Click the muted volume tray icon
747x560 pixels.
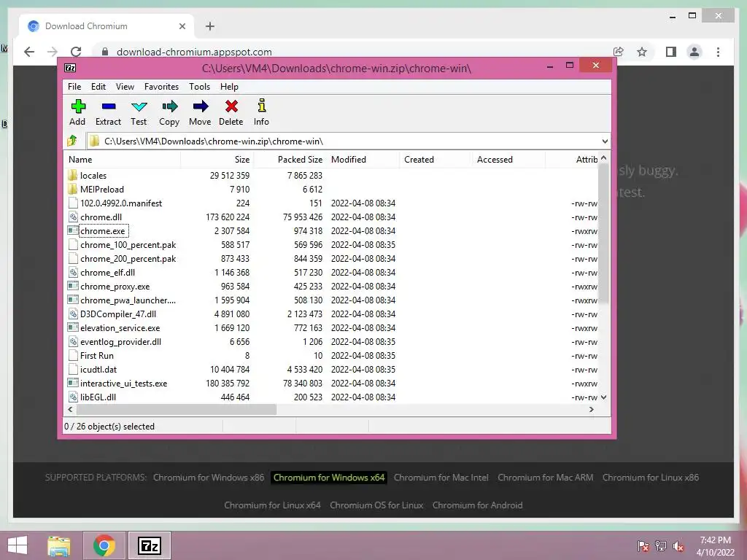(678, 546)
